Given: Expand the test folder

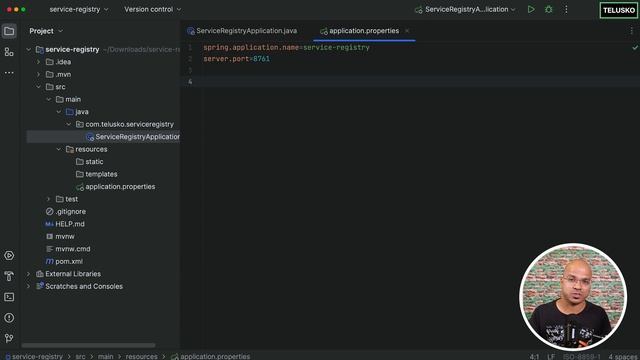Looking at the screenshot, I should point(49,199).
